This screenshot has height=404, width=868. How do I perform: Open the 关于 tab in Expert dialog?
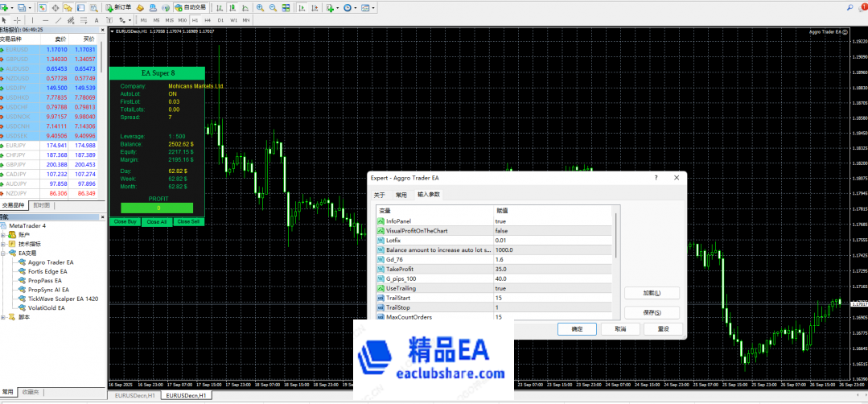pyautogui.click(x=380, y=195)
